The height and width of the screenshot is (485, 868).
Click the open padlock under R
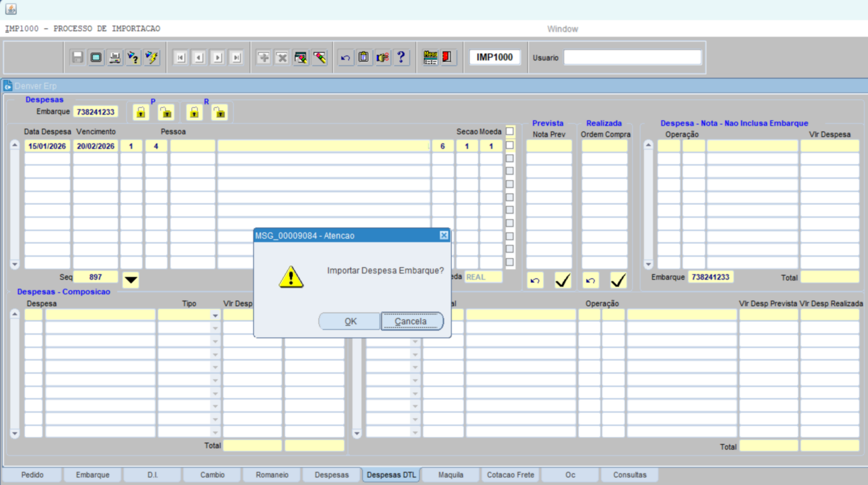click(220, 113)
